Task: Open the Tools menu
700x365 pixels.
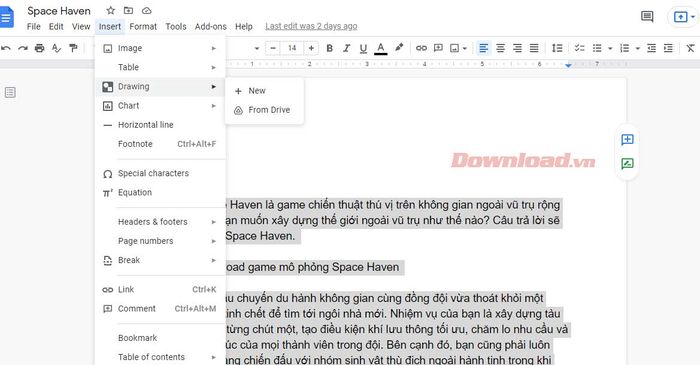Action: (176, 26)
